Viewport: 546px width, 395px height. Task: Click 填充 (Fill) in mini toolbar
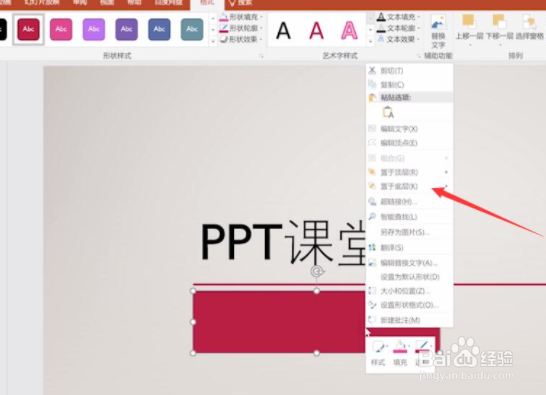coord(400,353)
